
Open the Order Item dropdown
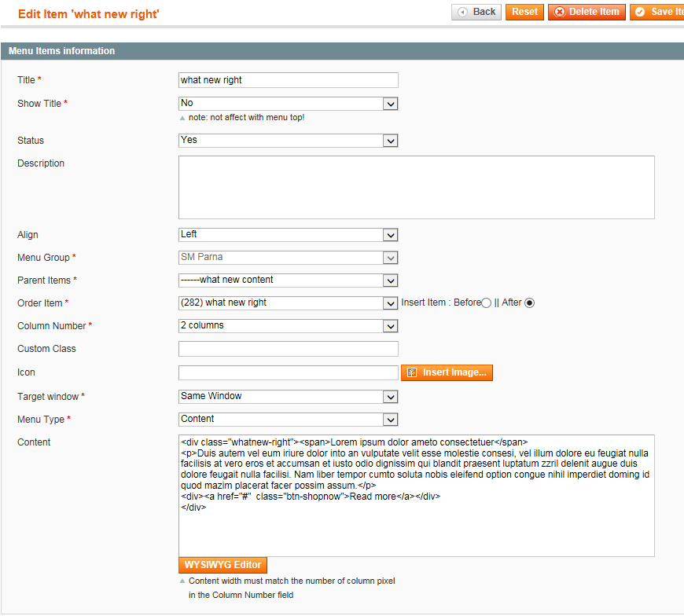coord(288,303)
